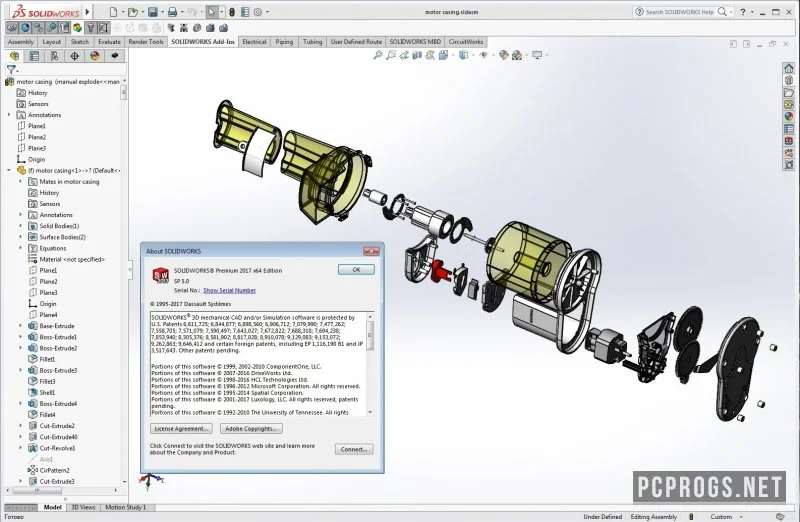Click the rebuild status icon in status bar
Viewport: 800px width, 522px height.
tap(691, 516)
